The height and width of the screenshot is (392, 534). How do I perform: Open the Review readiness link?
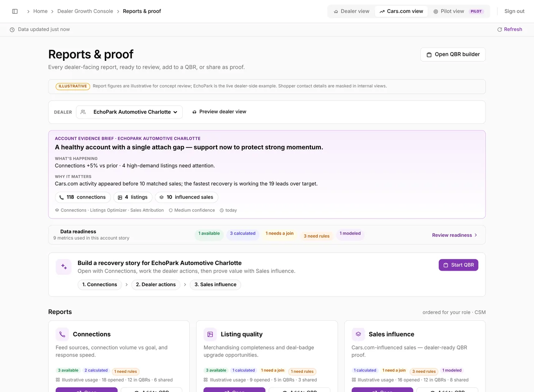click(x=455, y=235)
